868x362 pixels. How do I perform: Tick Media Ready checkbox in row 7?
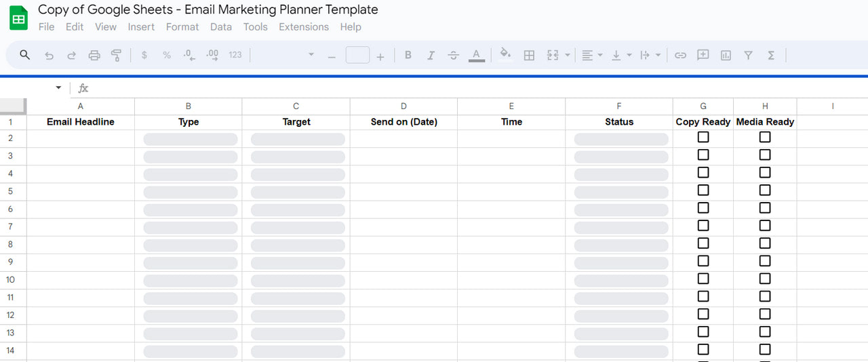click(x=765, y=226)
